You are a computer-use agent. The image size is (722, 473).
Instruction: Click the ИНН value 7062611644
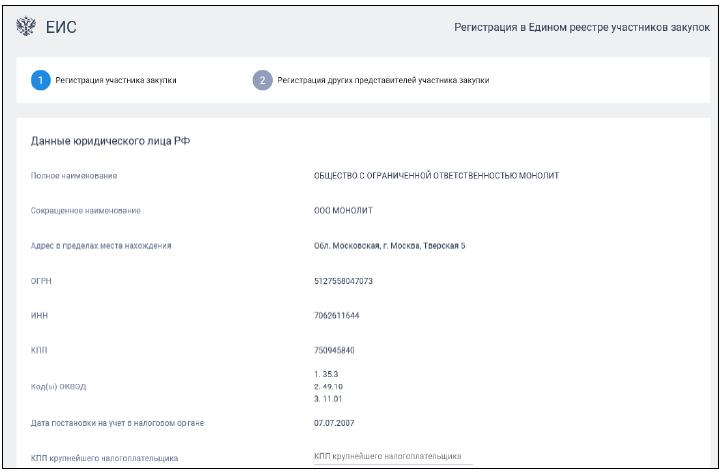click(x=339, y=316)
